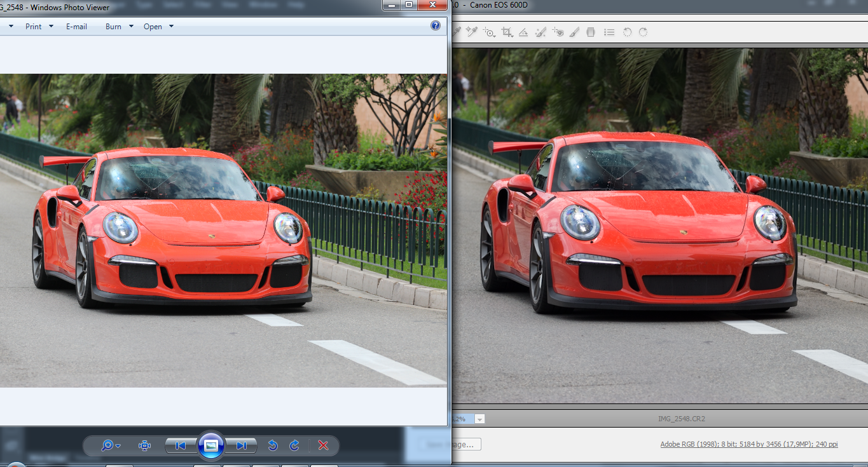Click the IMG_2548.CR2 filename in Camera Raw

(x=682, y=419)
